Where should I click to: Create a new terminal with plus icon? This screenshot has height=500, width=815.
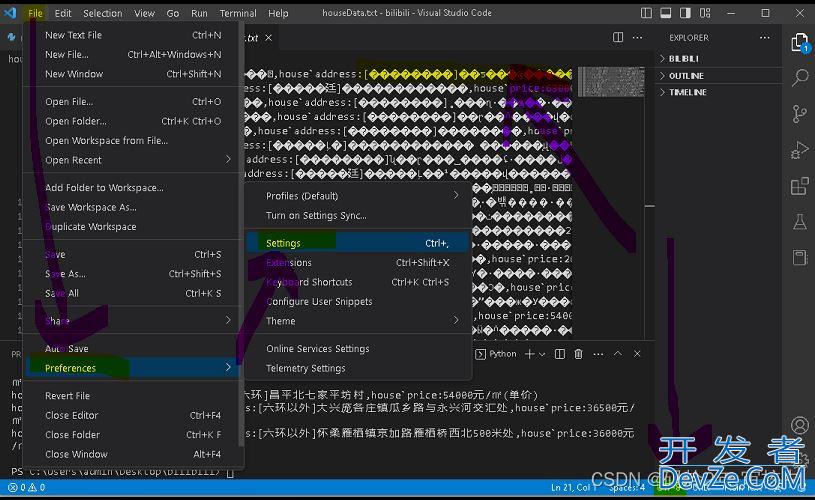[x=530, y=354]
